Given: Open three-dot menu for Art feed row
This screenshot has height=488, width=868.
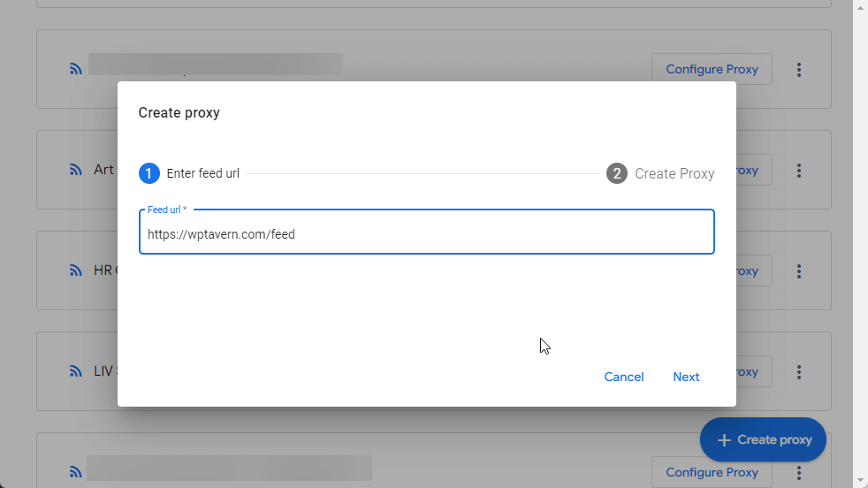Looking at the screenshot, I should click(x=799, y=170).
